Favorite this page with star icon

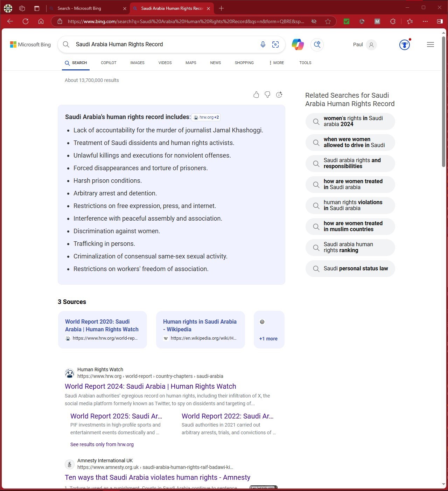pos(328,21)
